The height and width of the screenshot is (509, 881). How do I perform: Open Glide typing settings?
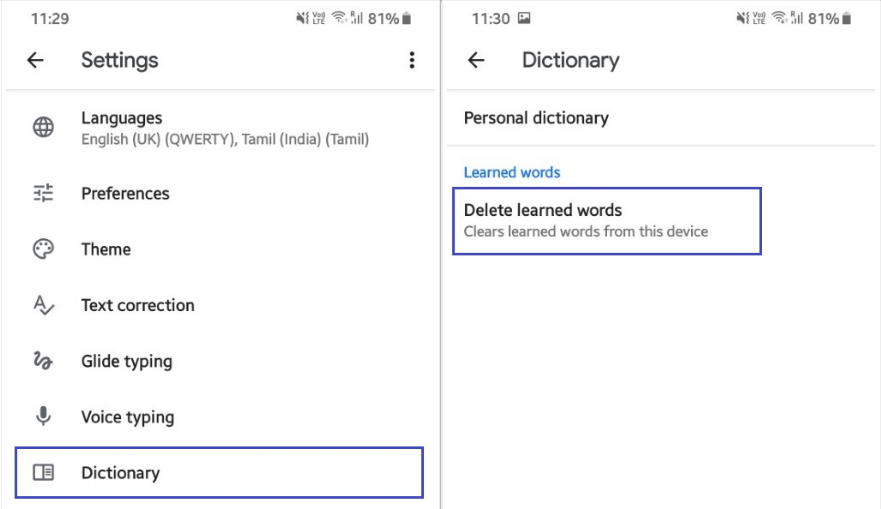pos(219,361)
